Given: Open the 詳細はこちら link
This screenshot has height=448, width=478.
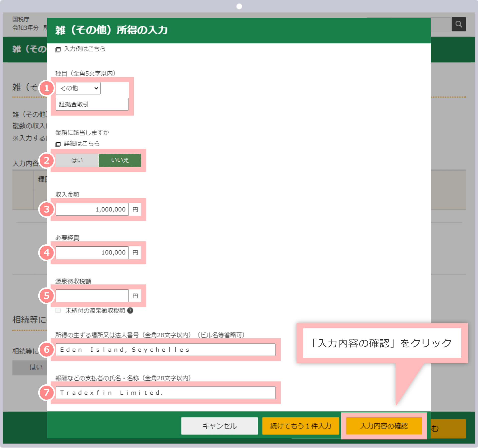Looking at the screenshot, I should click(81, 143).
